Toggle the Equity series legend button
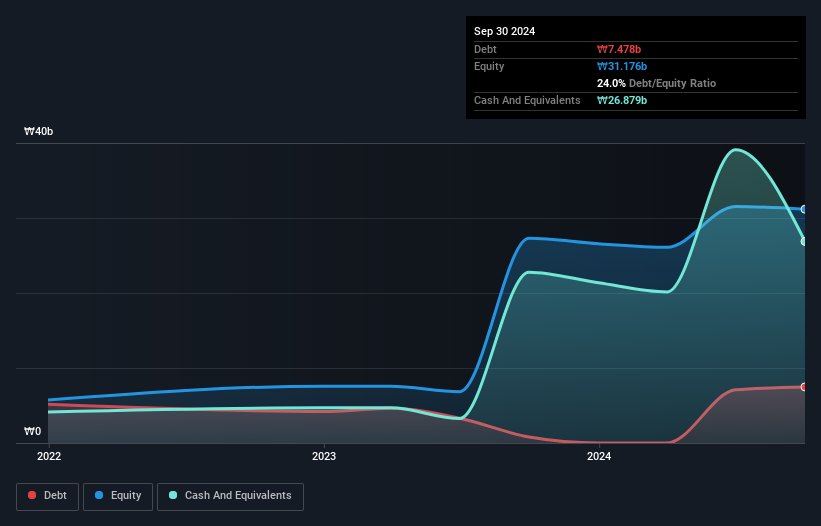Viewport: 821px width, 526px height. pos(118,496)
